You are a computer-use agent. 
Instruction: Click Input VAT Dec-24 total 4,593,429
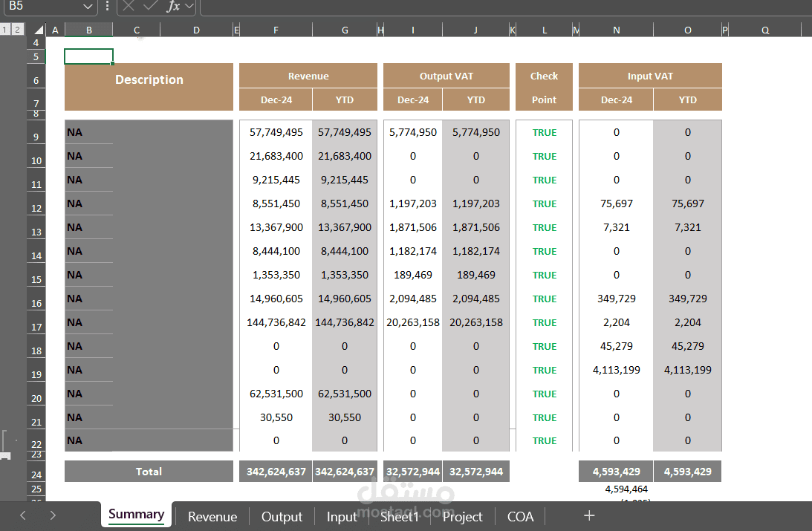click(x=617, y=472)
